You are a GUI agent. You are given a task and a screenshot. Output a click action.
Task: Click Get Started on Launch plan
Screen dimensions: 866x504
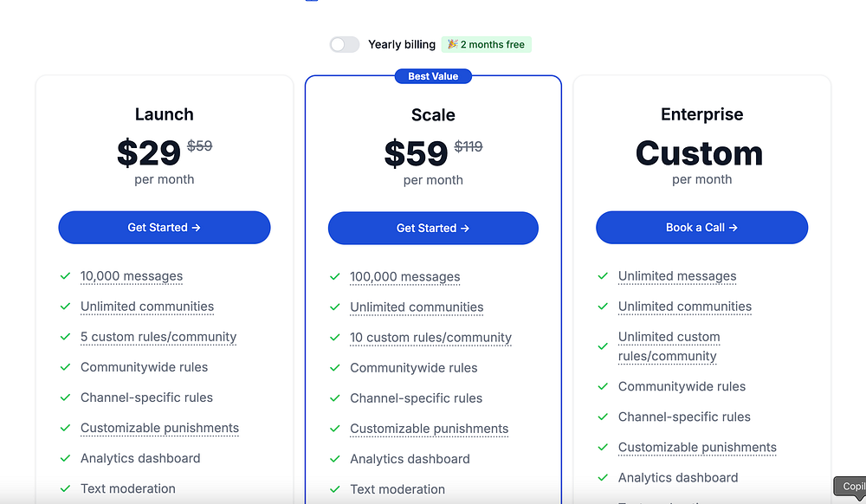pos(165,228)
